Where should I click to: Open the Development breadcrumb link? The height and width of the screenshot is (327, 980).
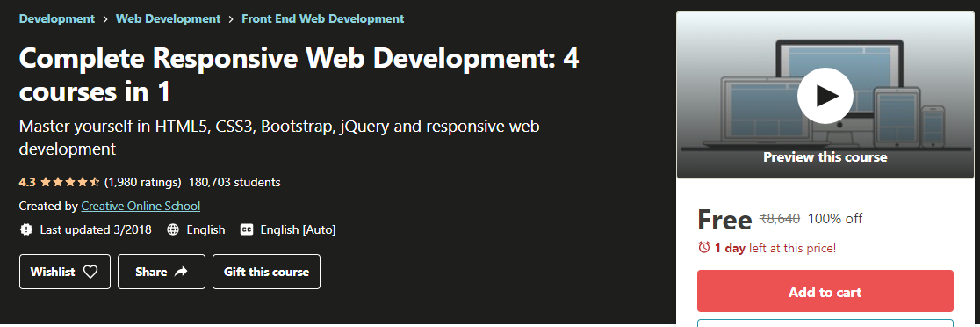57,18
